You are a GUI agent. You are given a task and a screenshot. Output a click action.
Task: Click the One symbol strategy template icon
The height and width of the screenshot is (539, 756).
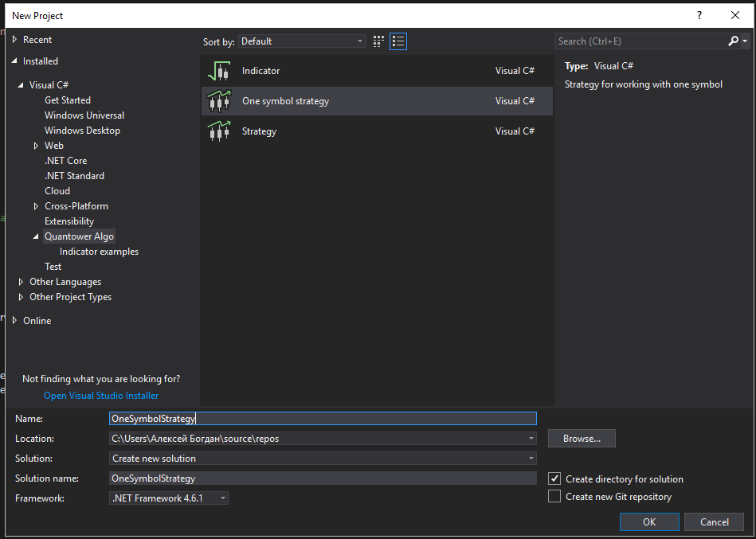(219, 101)
